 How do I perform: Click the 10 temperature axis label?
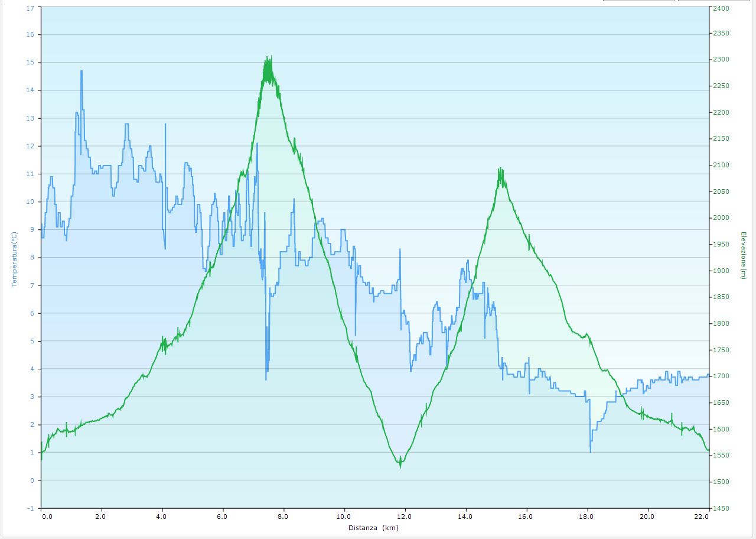(x=30, y=202)
